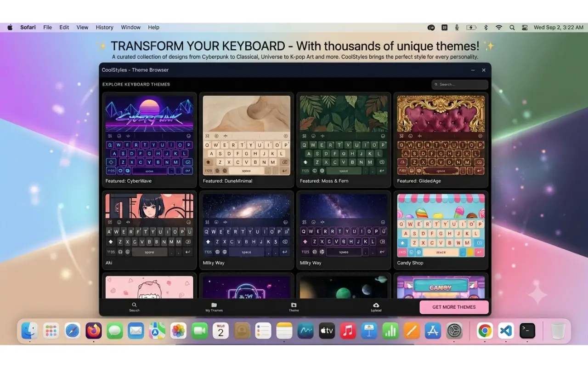588x368 pixels.
Task: Open the Window menu
Action: 131,28
